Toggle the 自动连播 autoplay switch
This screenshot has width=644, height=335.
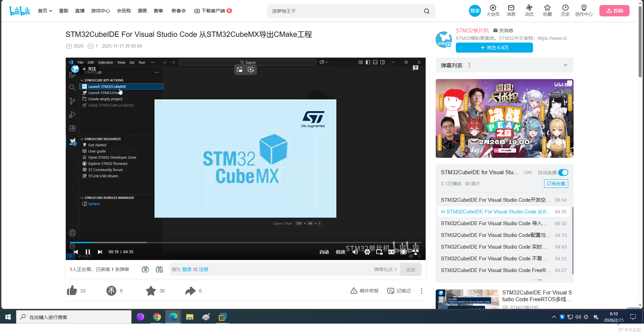point(563,173)
